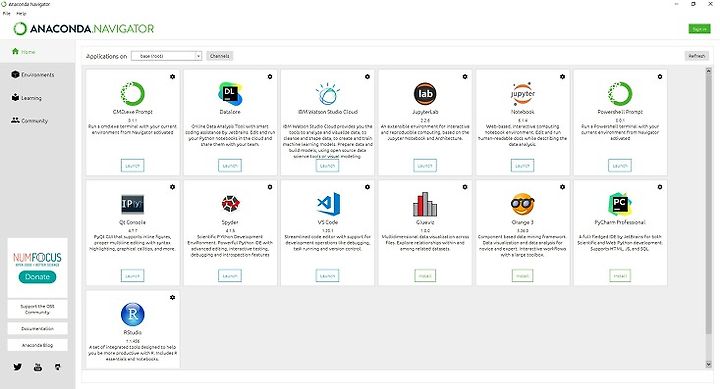Image resolution: width=720 pixels, height=389 pixels.
Task: Click the Refresh button
Action: pyautogui.click(x=697, y=56)
